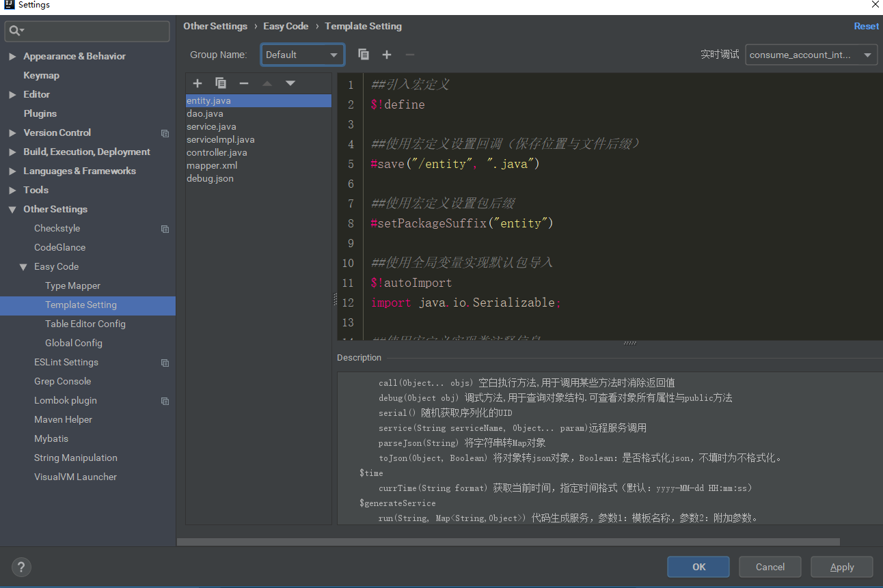Click the $generateService entry in Description
This screenshot has height=588, width=883.
coord(397,503)
